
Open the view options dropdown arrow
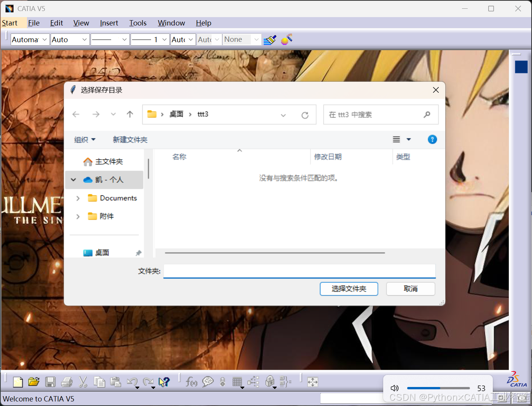tap(409, 140)
